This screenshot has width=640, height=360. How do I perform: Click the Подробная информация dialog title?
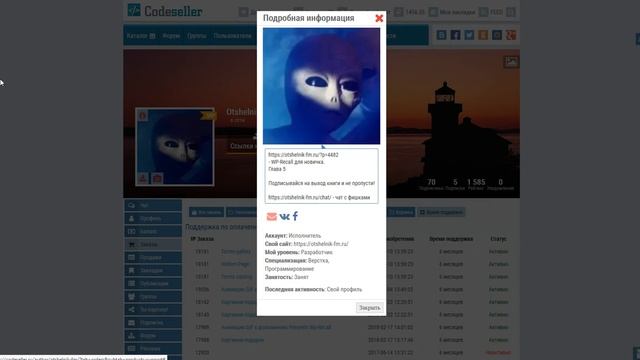point(309,18)
